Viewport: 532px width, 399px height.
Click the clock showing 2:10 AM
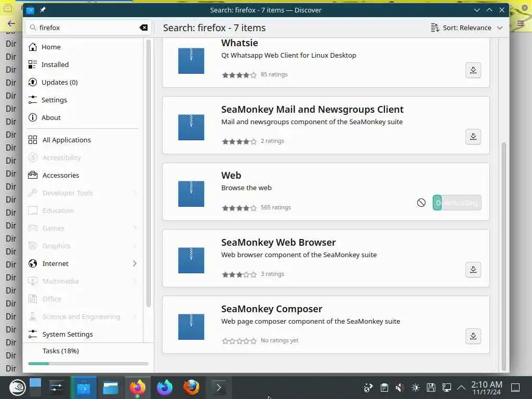(x=486, y=388)
